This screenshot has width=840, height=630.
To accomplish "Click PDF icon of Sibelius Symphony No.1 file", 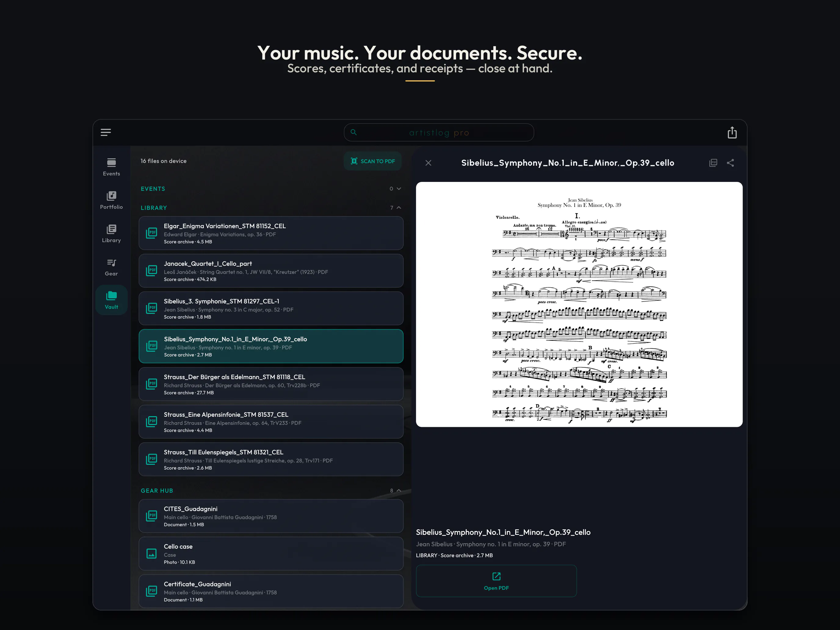I will 151,346.
